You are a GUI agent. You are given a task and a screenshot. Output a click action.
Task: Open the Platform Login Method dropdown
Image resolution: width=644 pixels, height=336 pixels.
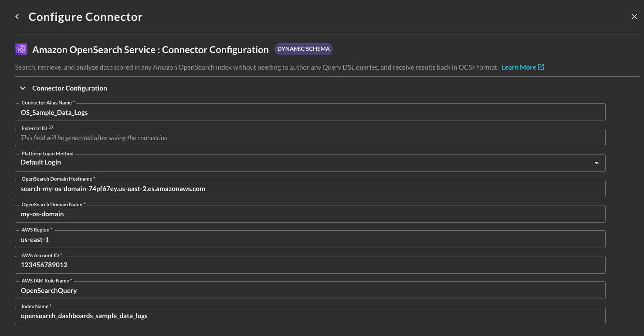[x=310, y=163]
